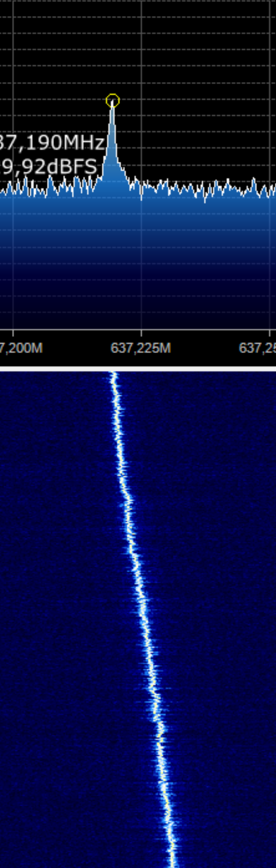Click the horizontal frequency axis line
Viewport: 276px width, 868px height.
click(x=138, y=329)
